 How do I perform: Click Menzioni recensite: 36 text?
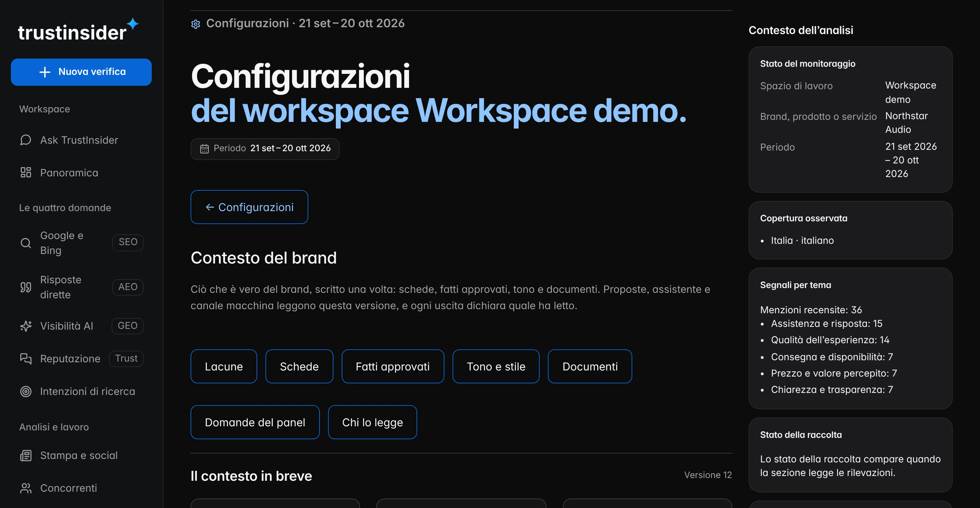coord(811,310)
